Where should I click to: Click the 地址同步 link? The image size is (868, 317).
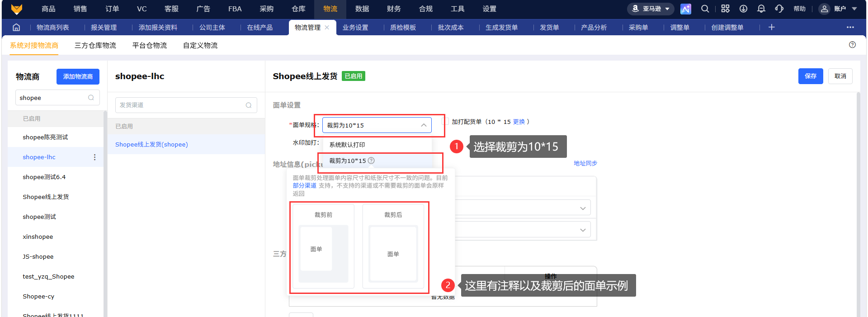(585, 163)
